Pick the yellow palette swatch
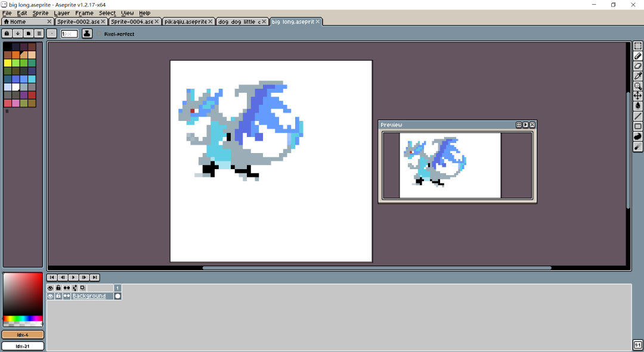644x352 pixels. [x=7, y=63]
